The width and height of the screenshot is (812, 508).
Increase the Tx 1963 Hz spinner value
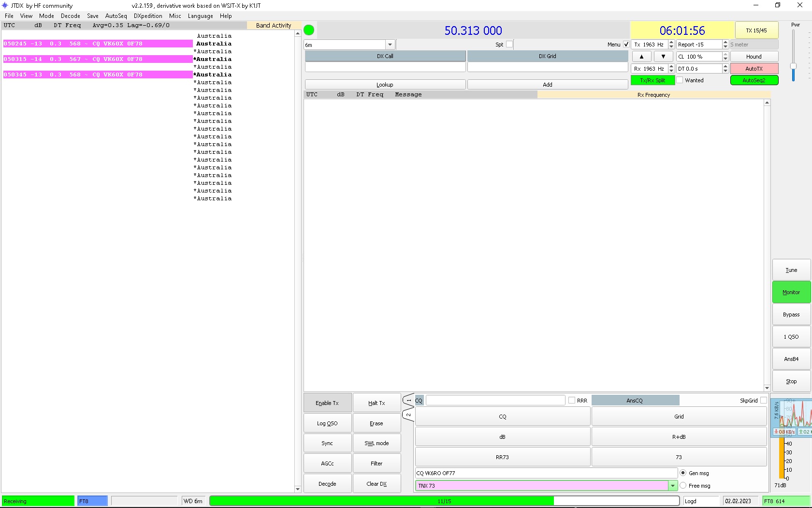pyautogui.click(x=671, y=42)
